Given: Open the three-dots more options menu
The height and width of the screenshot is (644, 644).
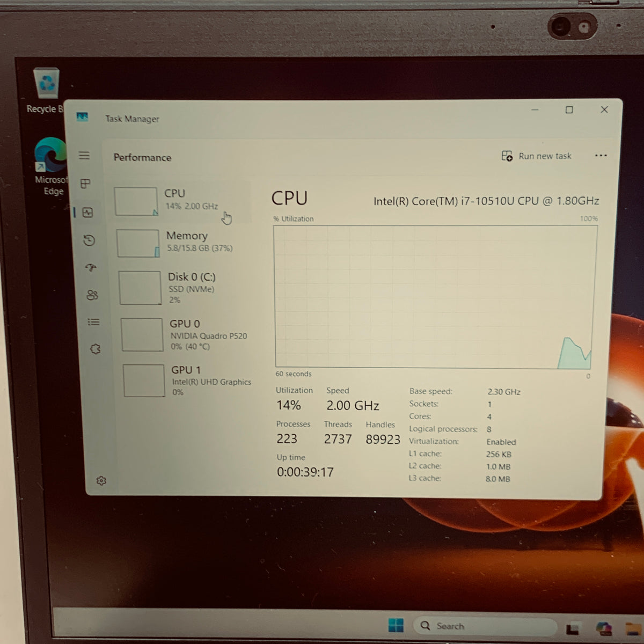Looking at the screenshot, I should [x=601, y=156].
